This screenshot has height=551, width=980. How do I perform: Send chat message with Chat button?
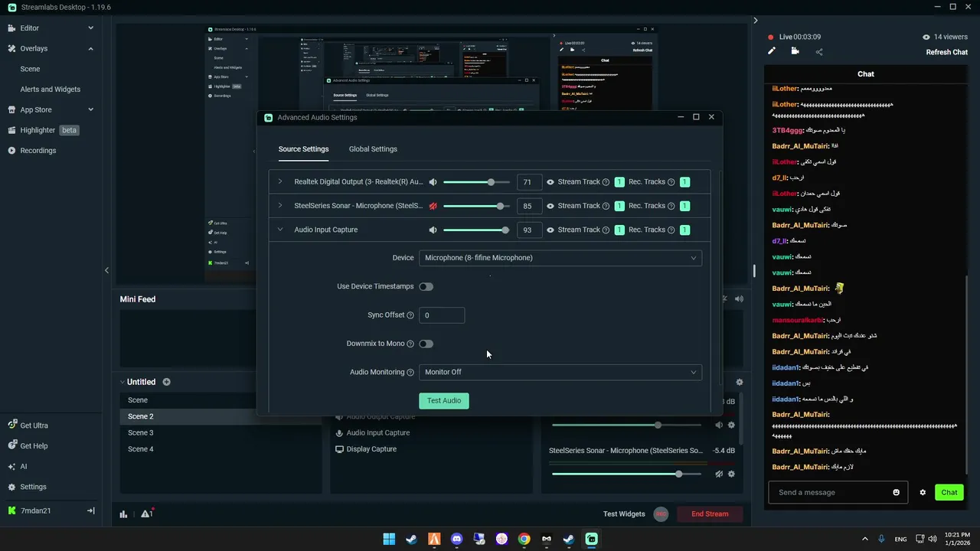(x=949, y=493)
